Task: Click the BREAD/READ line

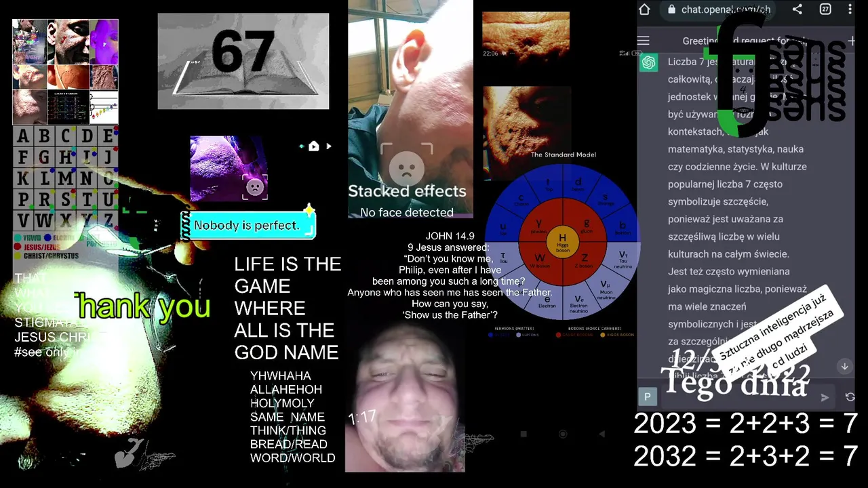Action: [289, 444]
